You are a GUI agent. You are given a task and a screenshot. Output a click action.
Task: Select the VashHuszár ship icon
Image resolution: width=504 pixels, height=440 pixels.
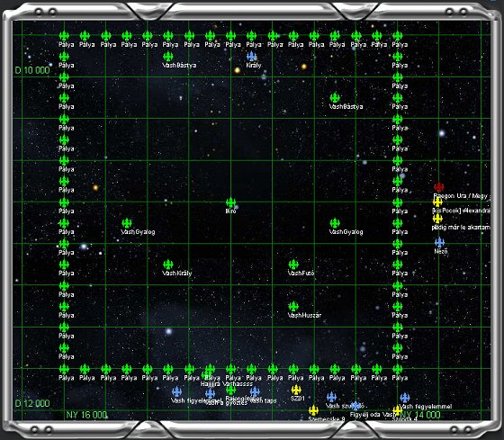tap(293, 306)
